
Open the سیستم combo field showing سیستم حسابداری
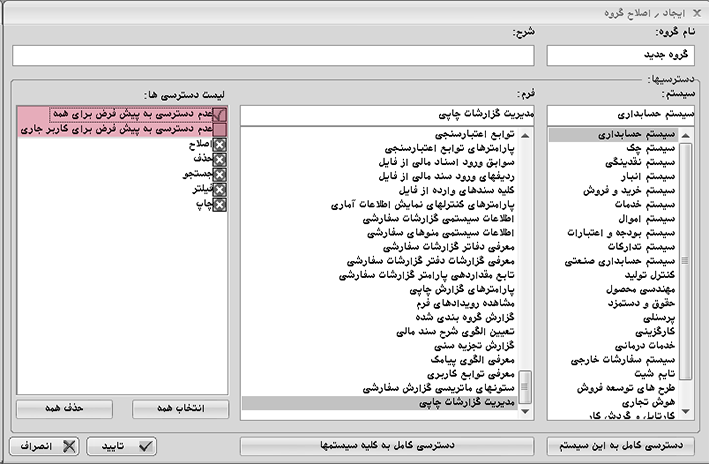coord(622,113)
